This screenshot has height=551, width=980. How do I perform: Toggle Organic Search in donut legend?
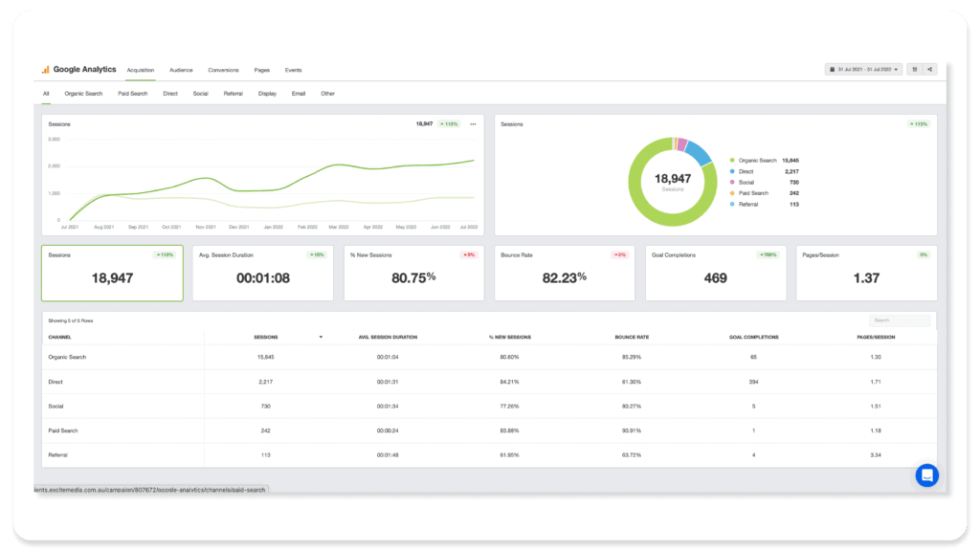tap(754, 161)
